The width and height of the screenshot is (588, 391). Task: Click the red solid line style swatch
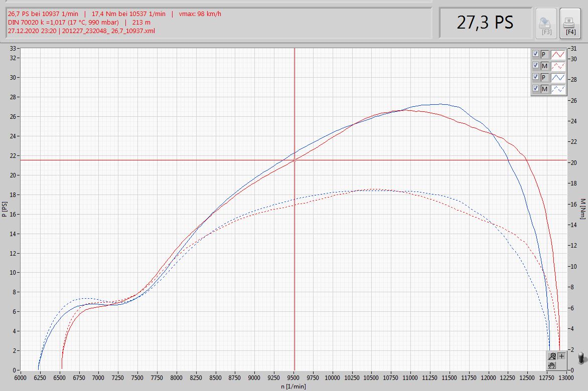558,54
